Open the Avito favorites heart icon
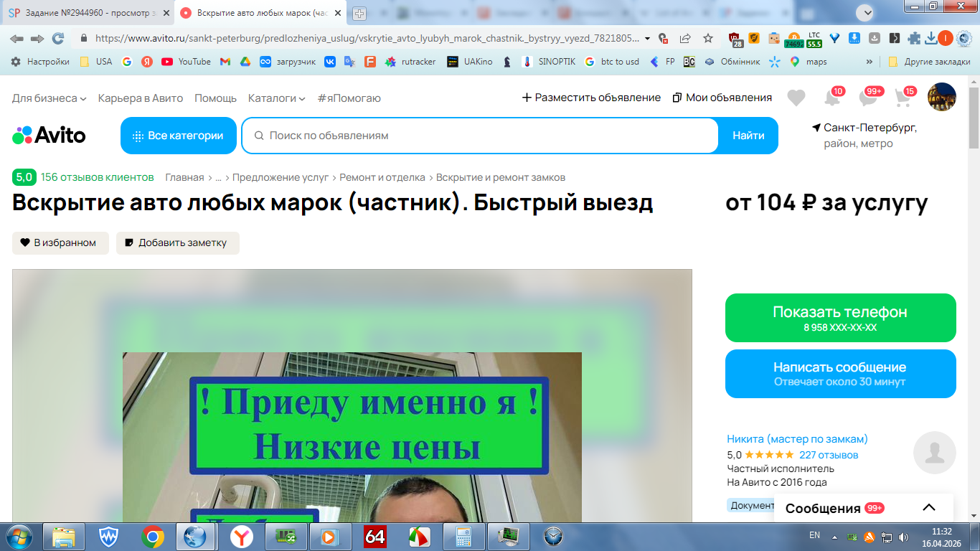 796,98
